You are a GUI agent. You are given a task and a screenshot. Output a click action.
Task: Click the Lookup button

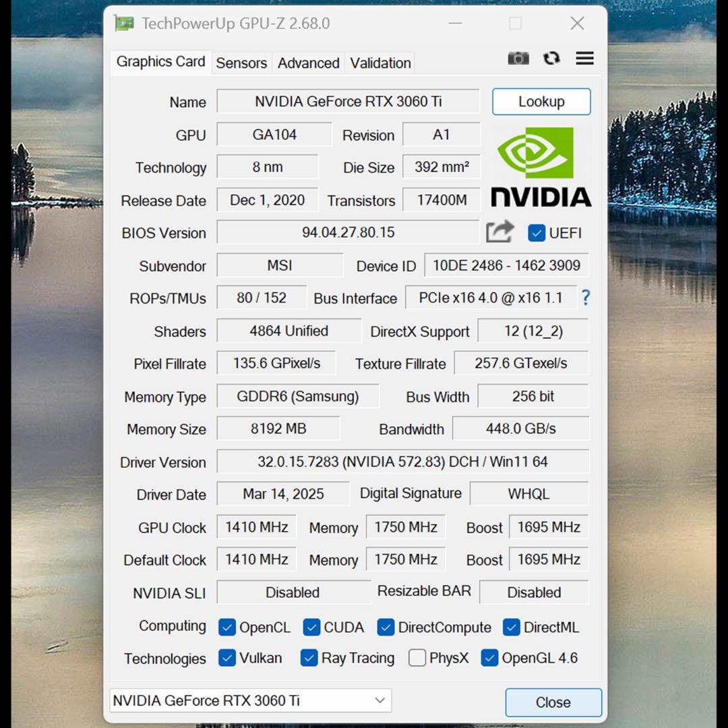(541, 101)
